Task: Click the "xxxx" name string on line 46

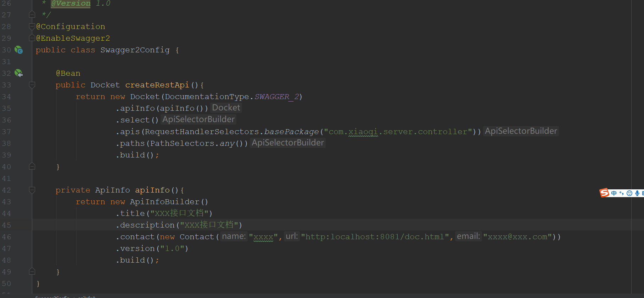Action: (x=263, y=237)
